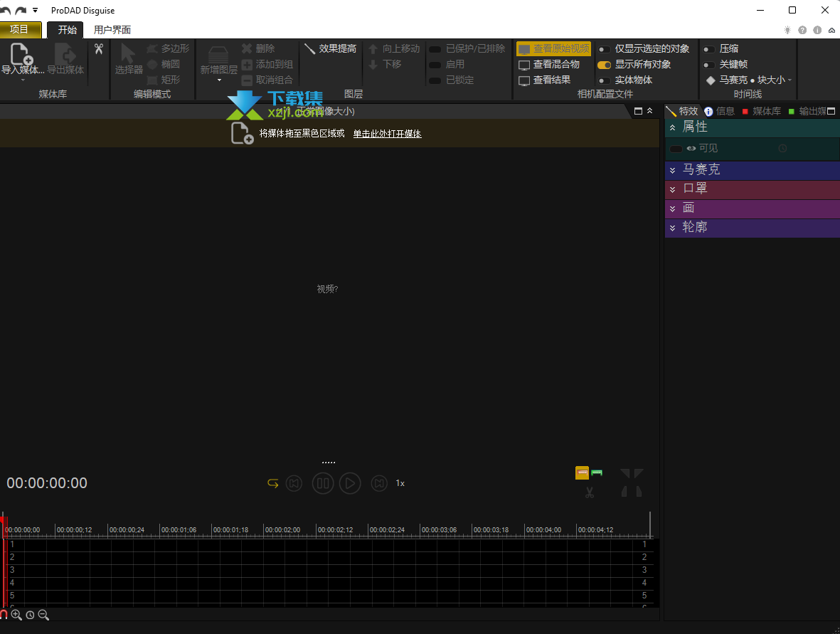This screenshot has height=634, width=840.
Task: Switch to the 开始 ribbon tab
Action: tap(67, 30)
